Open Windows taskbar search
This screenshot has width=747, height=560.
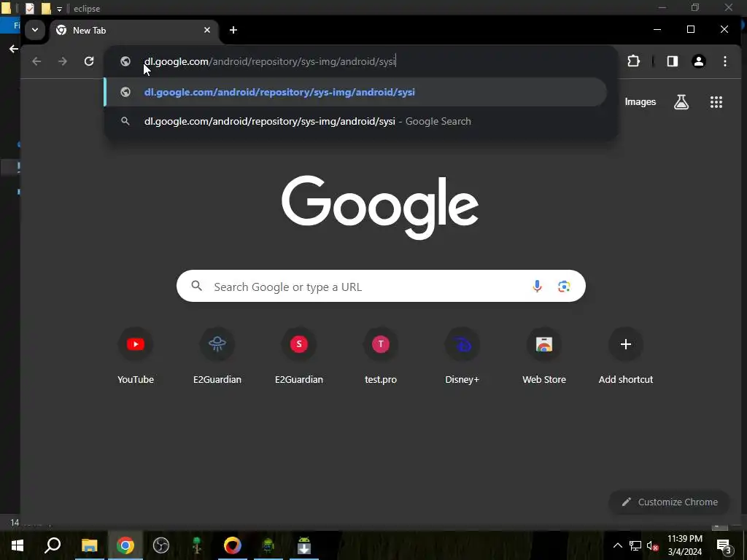[53, 545]
